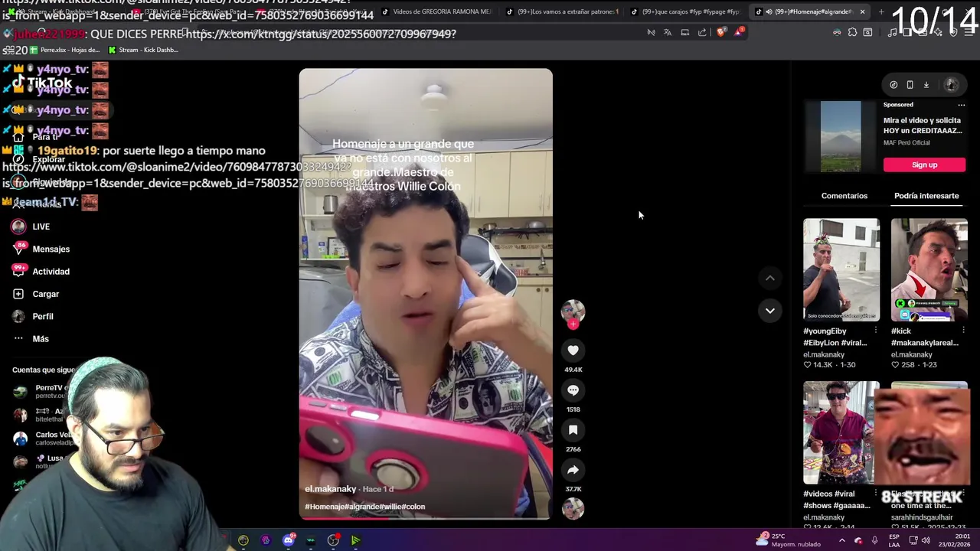Open the profile avatar in top pill
980x551 pixels.
[x=951, y=85]
